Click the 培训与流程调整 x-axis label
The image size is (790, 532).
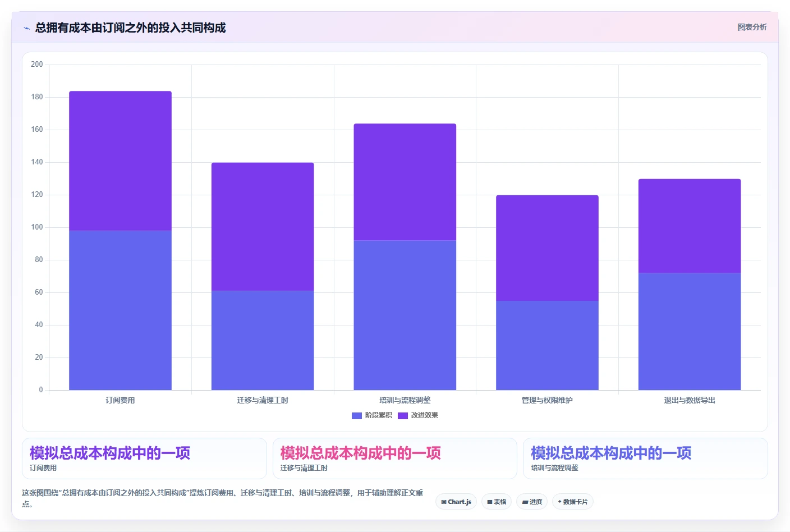pos(405,400)
